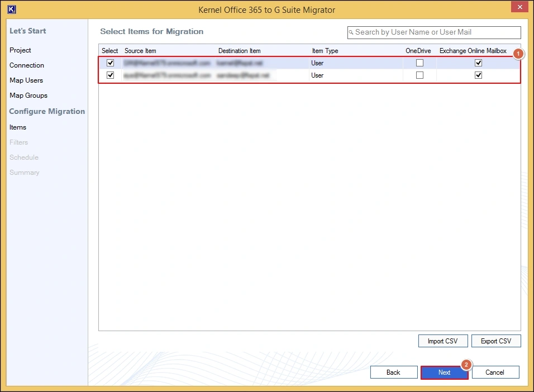Open the Map Users step
Image resolution: width=534 pixels, height=392 pixels.
click(x=26, y=80)
